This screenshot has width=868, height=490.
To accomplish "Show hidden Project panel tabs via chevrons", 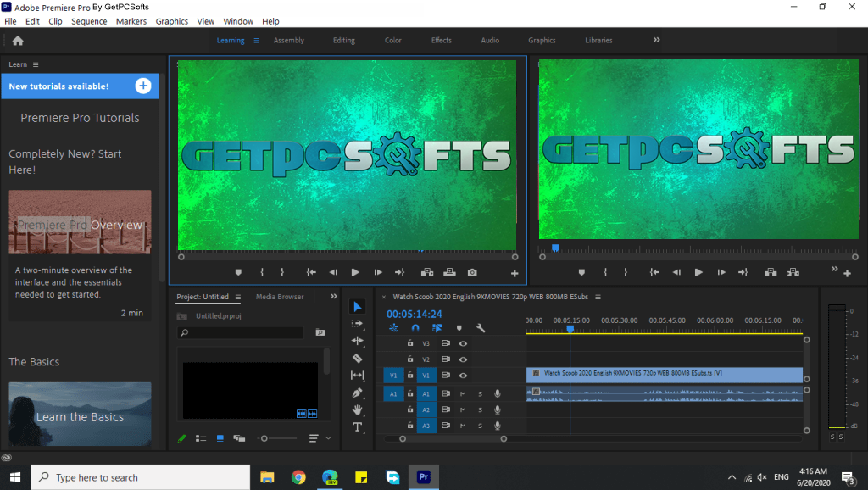I will tap(333, 296).
